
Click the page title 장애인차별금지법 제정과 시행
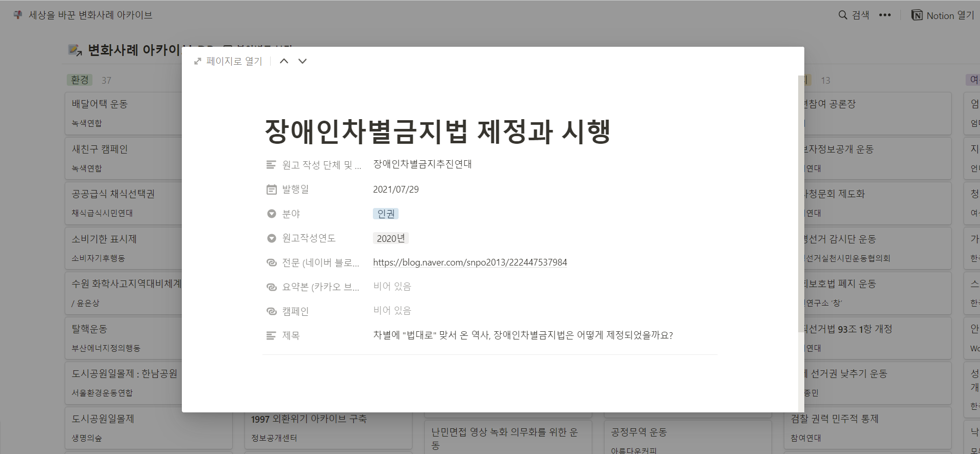[437, 131]
